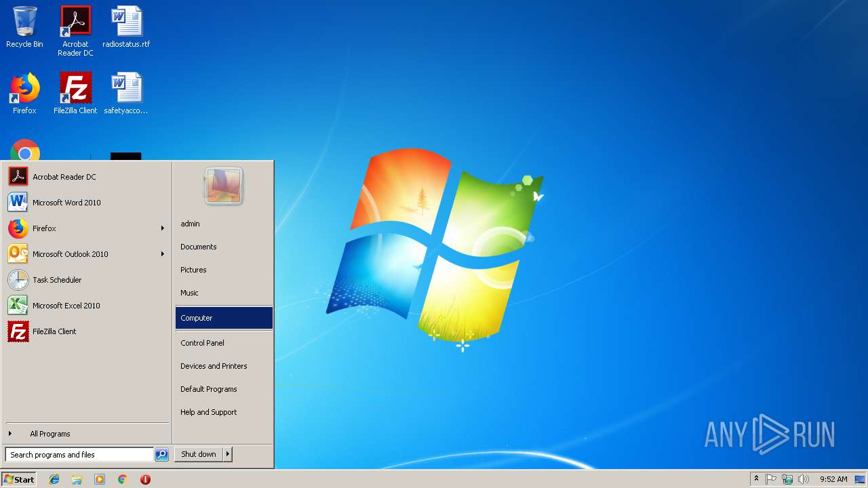Open Acrobat Reader DC in Start menu
Screen dimensions: 868x488
(x=86, y=177)
